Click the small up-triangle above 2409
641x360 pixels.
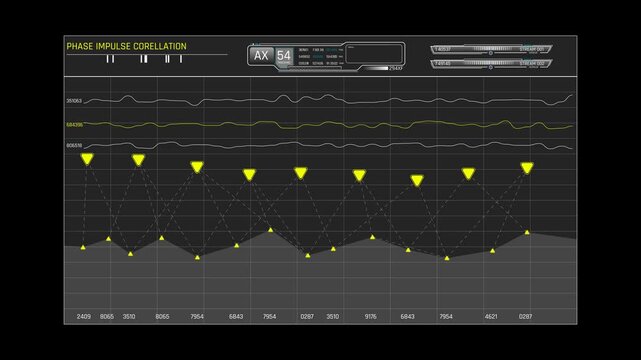(83, 247)
